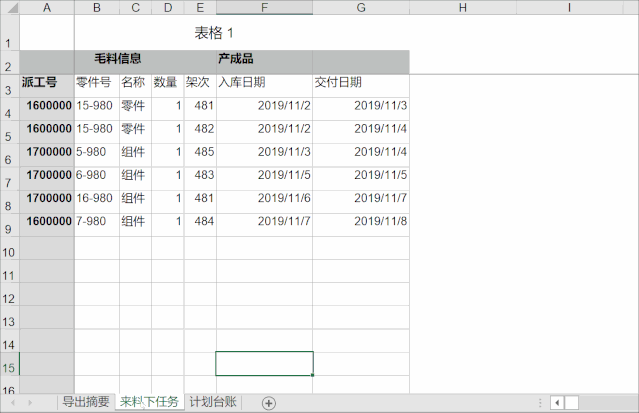
Task: Select column D header
Action: (x=168, y=7)
